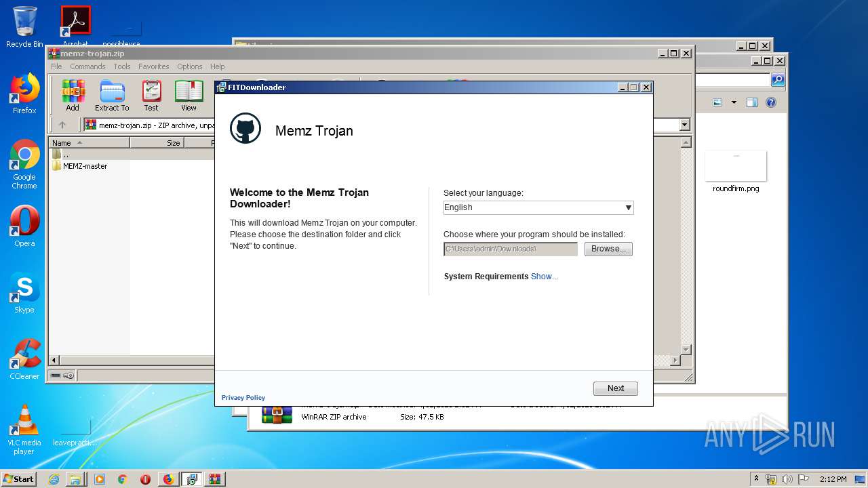
Task: Select the Google Chrome desktop shortcut
Action: [x=24, y=165]
